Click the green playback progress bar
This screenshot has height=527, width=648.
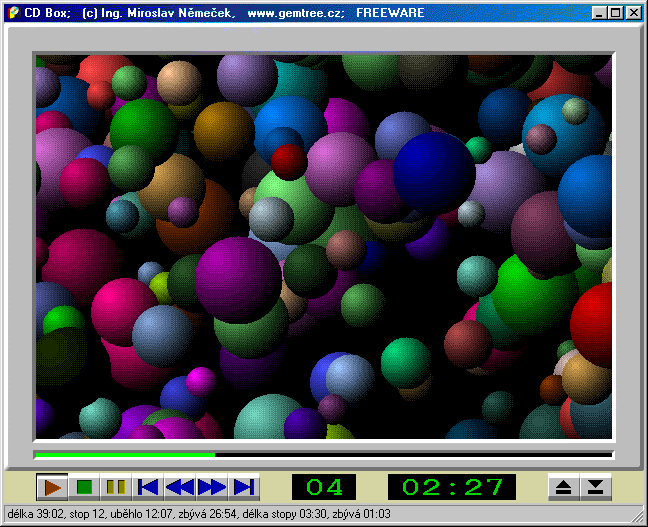pyautogui.click(x=125, y=455)
